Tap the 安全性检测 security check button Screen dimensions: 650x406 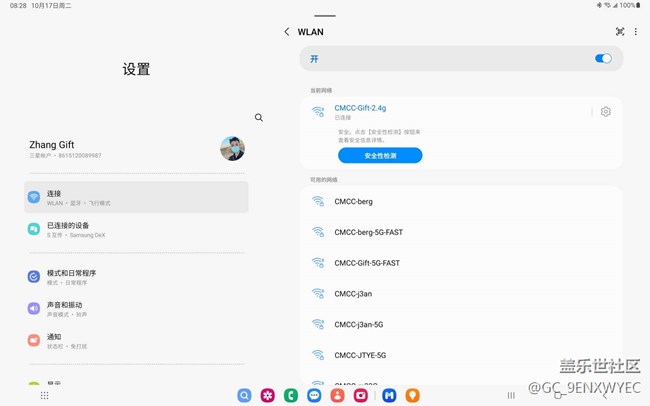pos(380,156)
